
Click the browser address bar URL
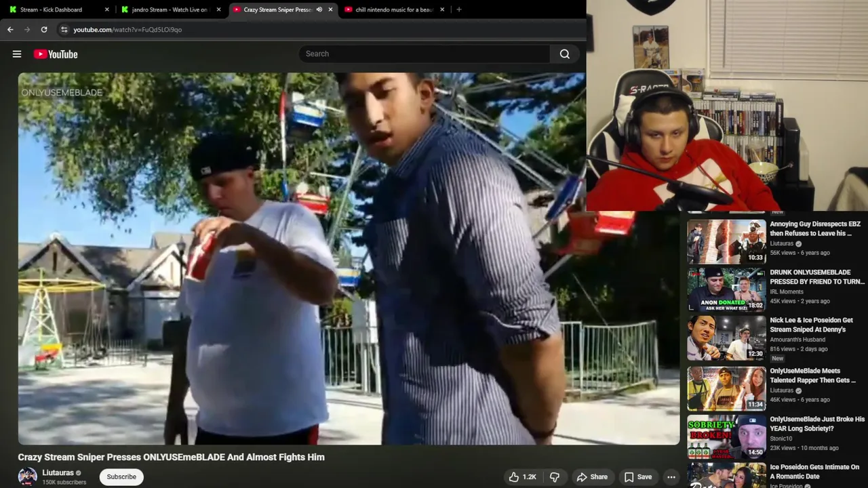click(127, 30)
